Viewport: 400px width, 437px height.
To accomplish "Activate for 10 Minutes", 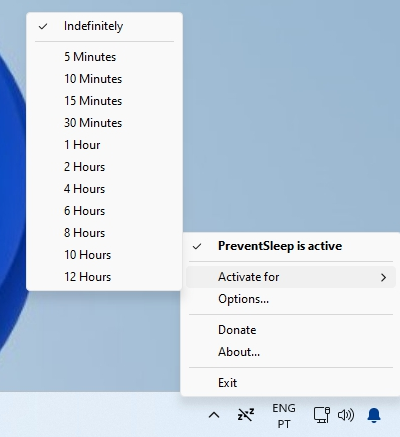I will click(104, 79).
